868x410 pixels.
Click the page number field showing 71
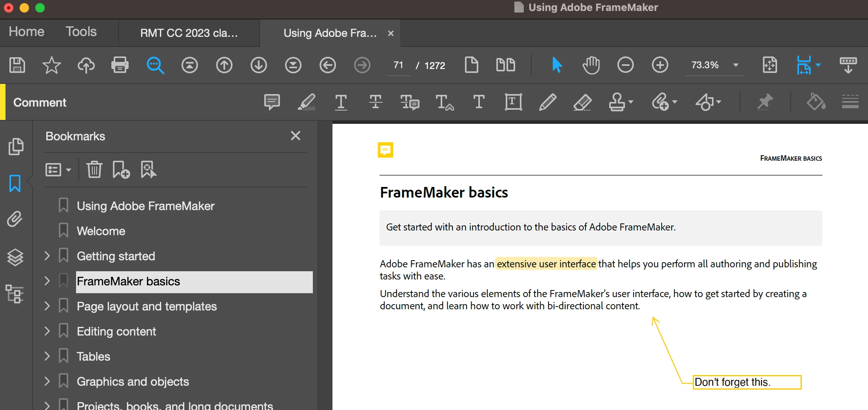click(x=399, y=65)
